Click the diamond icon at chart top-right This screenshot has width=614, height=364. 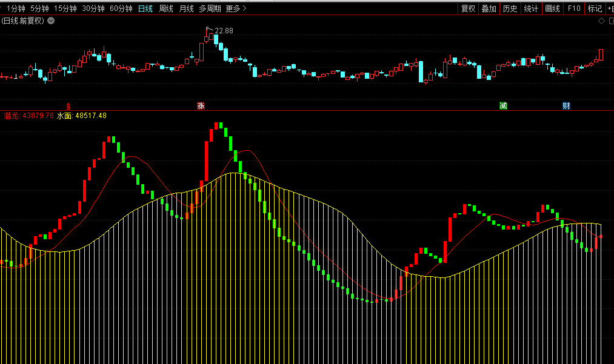click(601, 21)
